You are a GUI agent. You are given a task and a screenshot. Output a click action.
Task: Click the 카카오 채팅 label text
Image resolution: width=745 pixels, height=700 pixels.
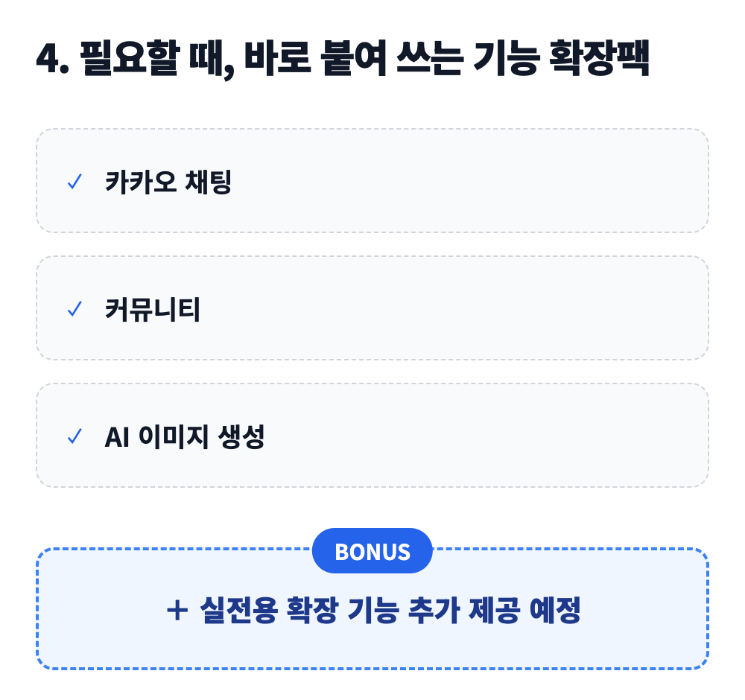click(168, 182)
